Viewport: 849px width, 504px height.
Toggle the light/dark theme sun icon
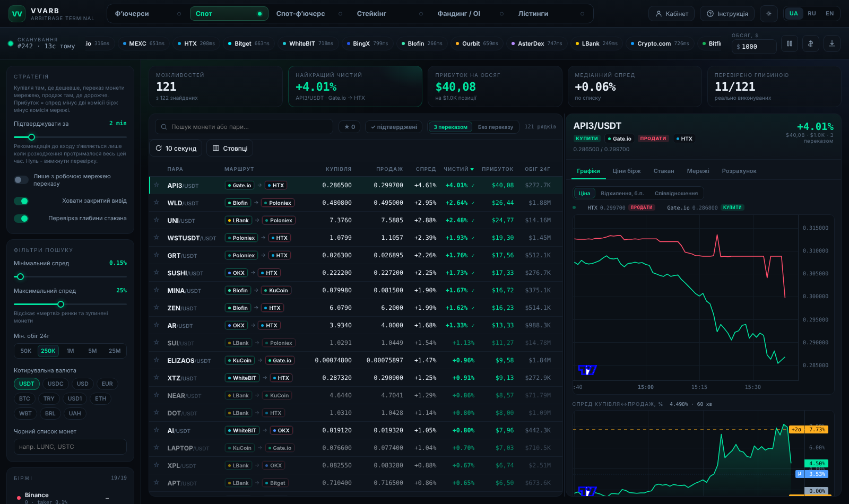coord(769,14)
